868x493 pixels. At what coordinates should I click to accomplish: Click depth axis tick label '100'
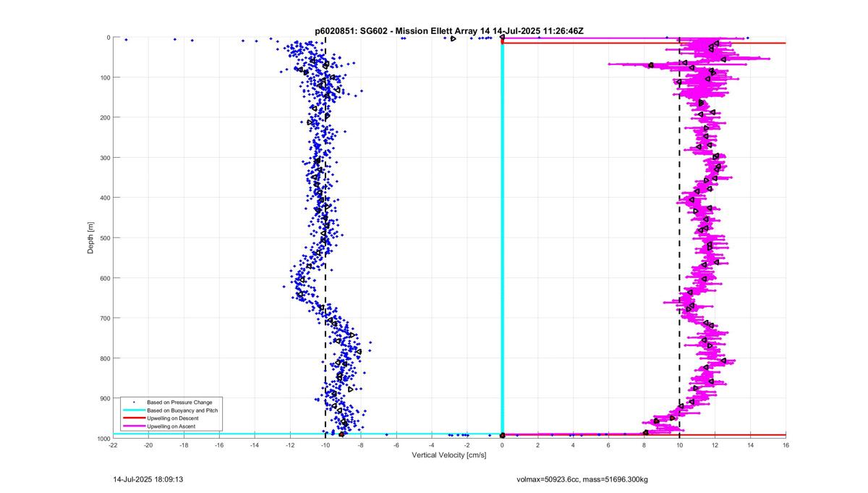(x=104, y=77)
